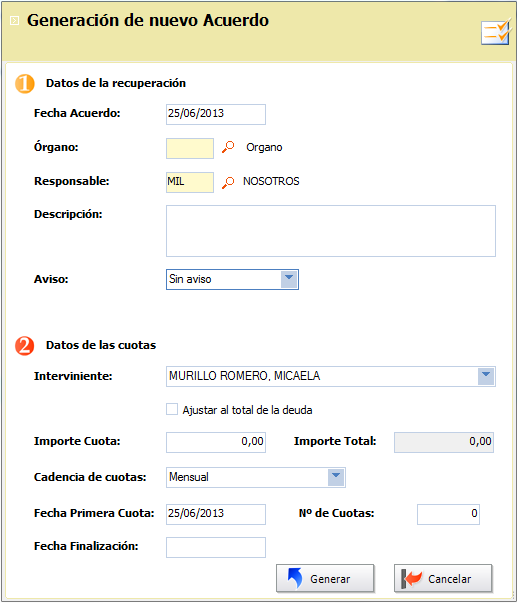Enable Ajustar al total de la deuda checkbox
517x603 pixels.
(x=172, y=409)
